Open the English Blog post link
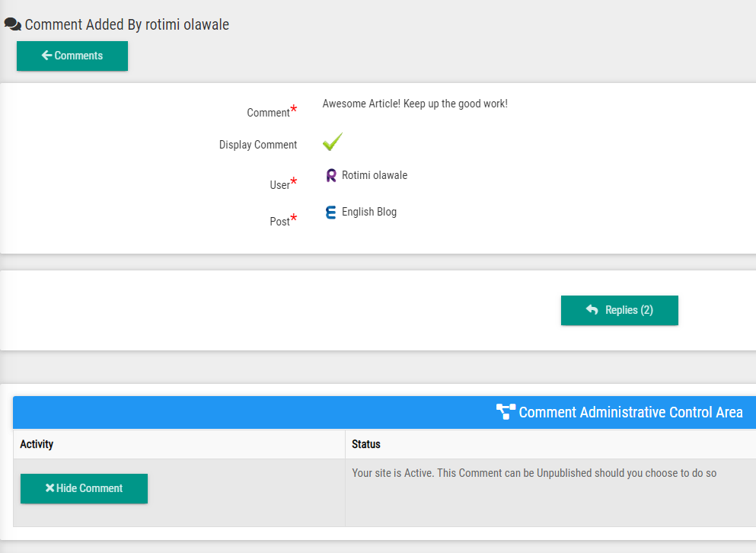The width and height of the screenshot is (756, 553). 369,212
